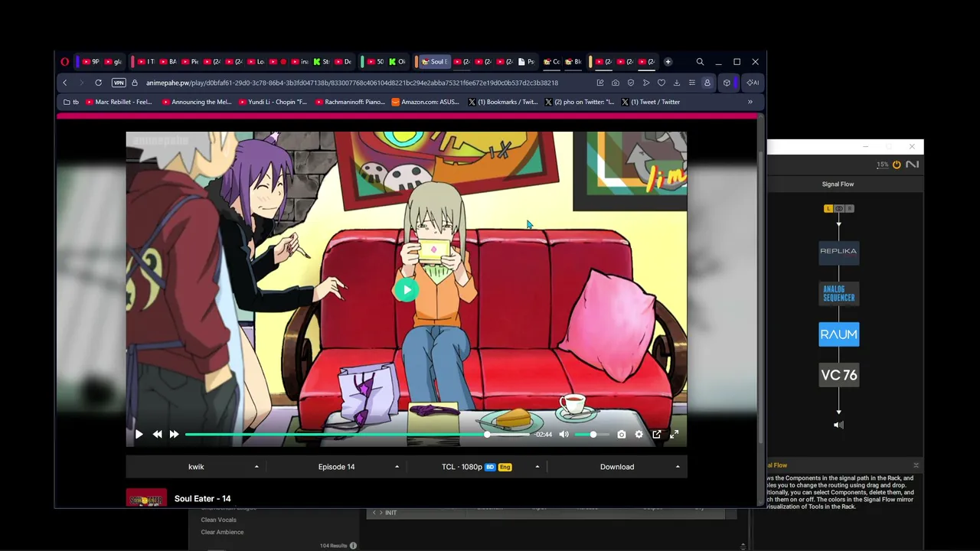Open the kwik source dropdown

196,467
